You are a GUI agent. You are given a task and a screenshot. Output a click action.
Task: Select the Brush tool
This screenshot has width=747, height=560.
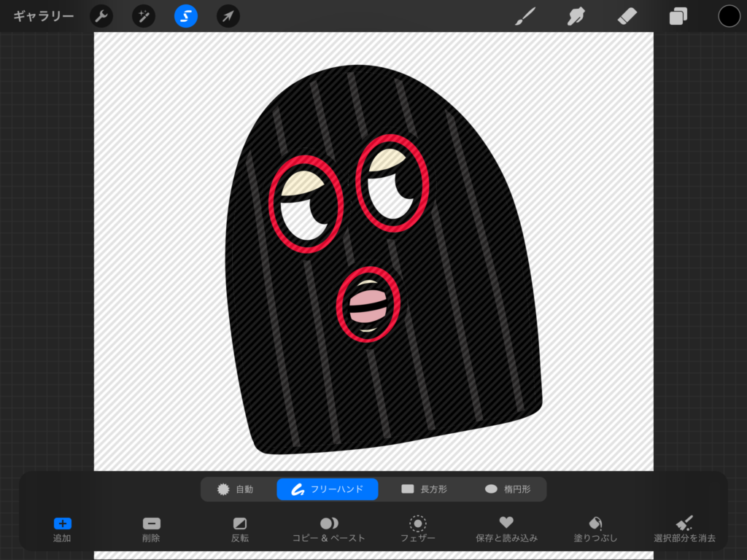[x=525, y=16]
